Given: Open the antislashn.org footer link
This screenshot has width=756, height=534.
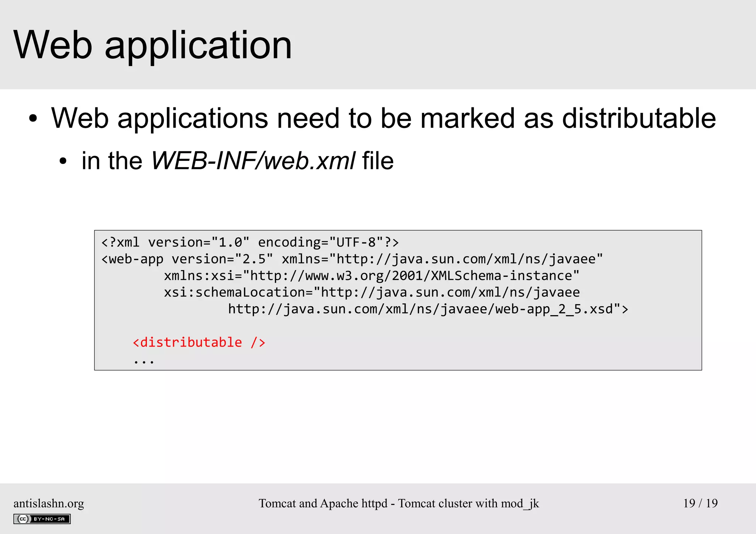Looking at the screenshot, I should click(x=49, y=504).
